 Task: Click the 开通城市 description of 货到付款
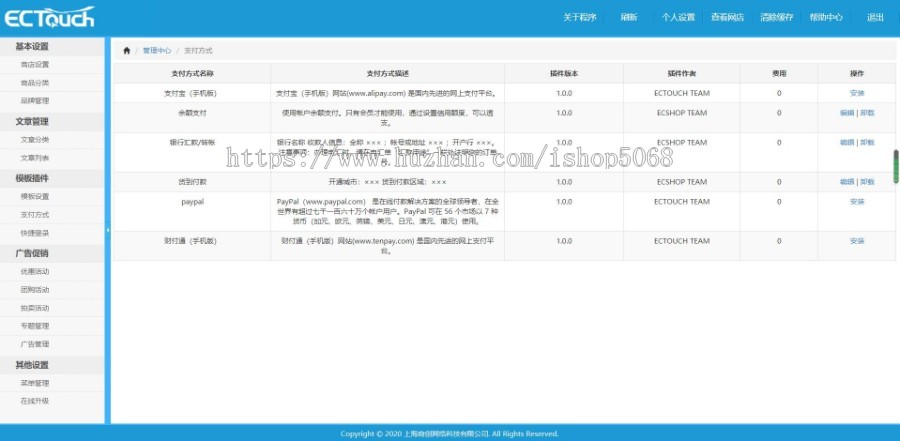(387, 182)
